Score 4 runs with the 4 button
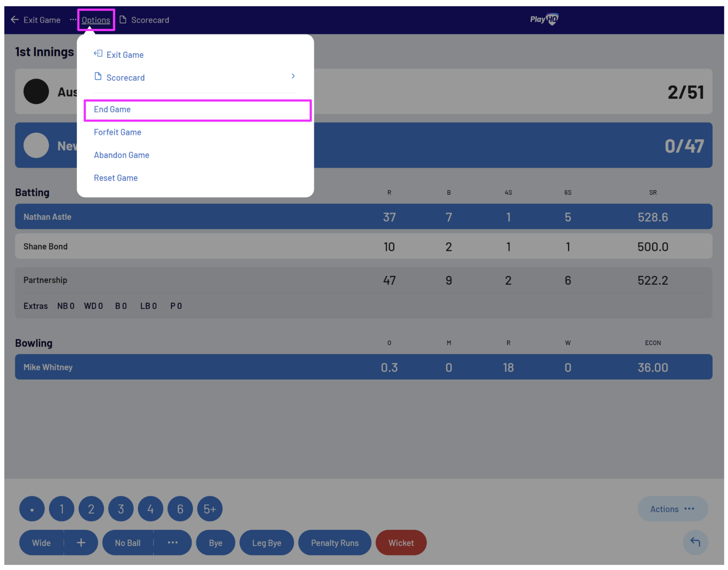Image resolution: width=728 pixels, height=570 pixels. [x=150, y=509]
